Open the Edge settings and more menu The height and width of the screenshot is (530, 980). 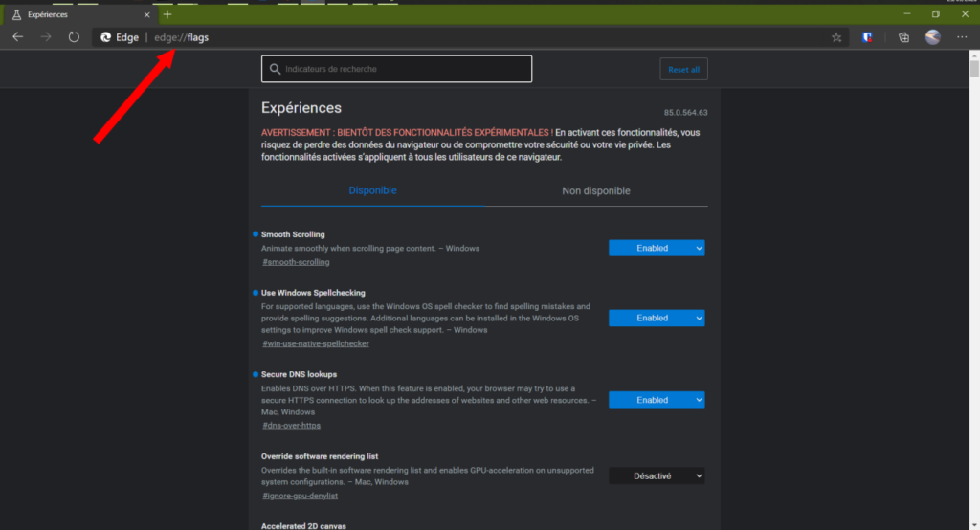962,37
